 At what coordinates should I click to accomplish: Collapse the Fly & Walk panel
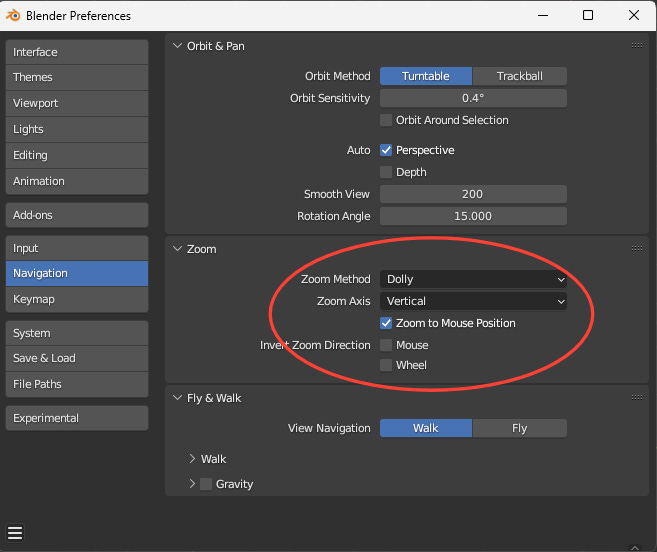coord(177,398)
